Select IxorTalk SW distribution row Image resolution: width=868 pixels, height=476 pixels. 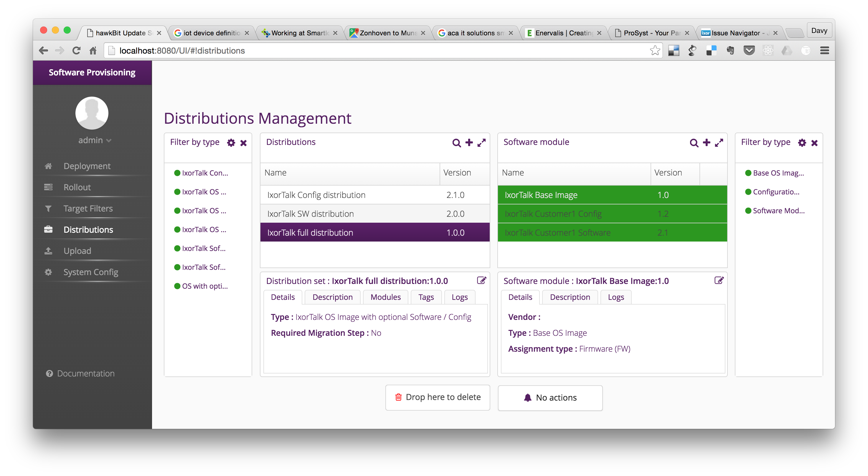click(375, 214)
